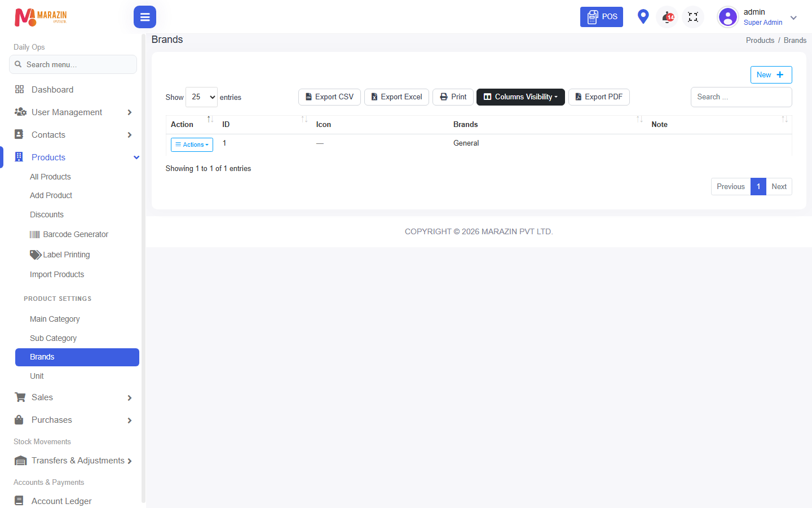Expand the admin account dropdown arrow
This screenshot has width=812, height=508.
(793, 17)
